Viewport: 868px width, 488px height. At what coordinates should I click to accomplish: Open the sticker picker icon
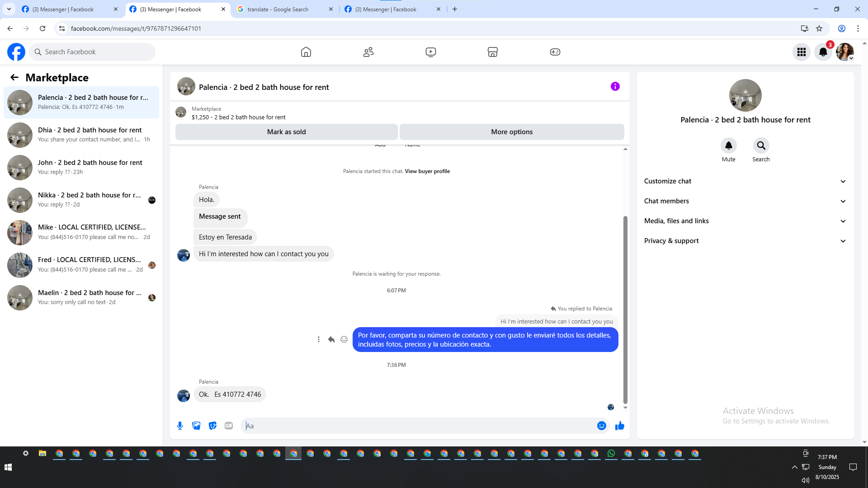click(212, 426)
